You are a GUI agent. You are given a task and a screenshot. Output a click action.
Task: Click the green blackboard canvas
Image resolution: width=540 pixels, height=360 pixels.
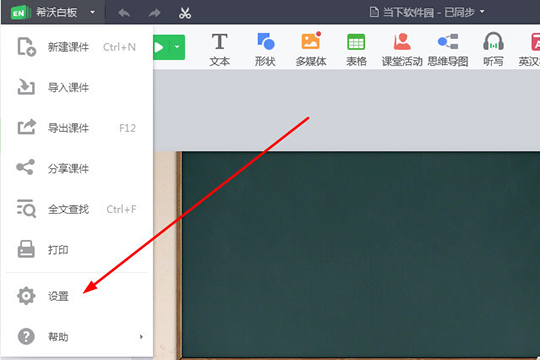(361, 255)
